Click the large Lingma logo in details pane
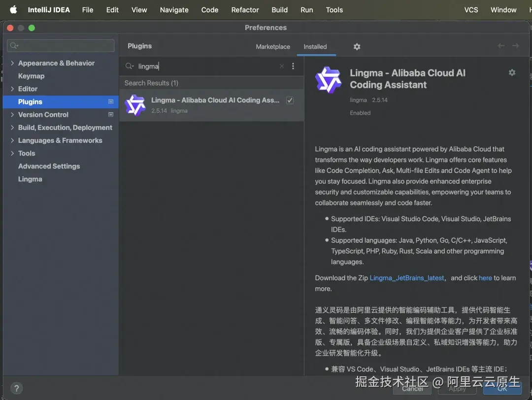This screenshot has width=532, height=400. [329, 80]
